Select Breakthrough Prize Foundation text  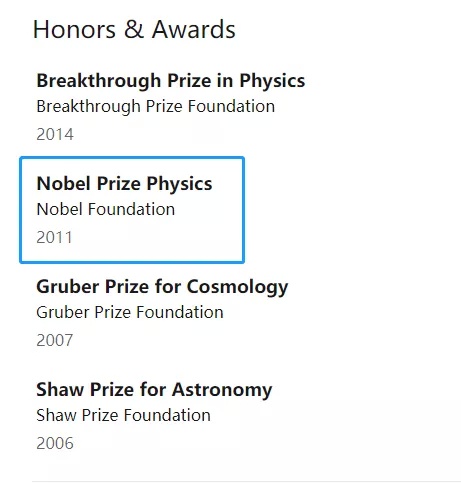[x=156, y=107]
